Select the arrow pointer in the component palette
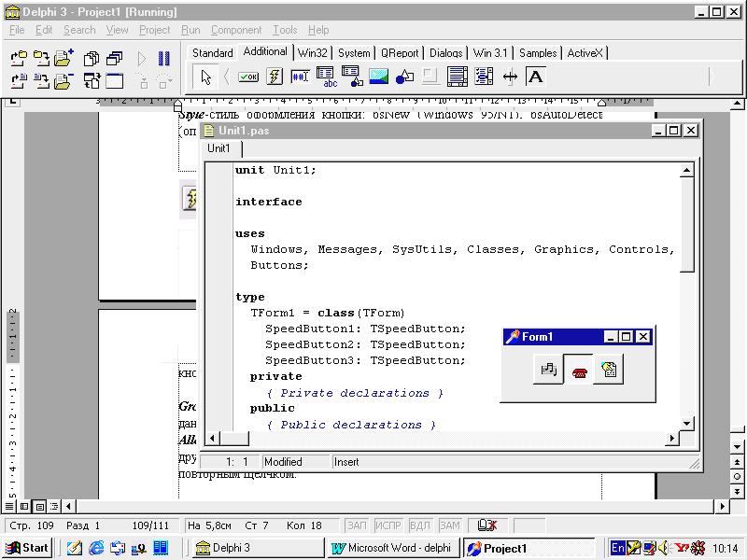This screenshot has height=560, width=747. 205,77
